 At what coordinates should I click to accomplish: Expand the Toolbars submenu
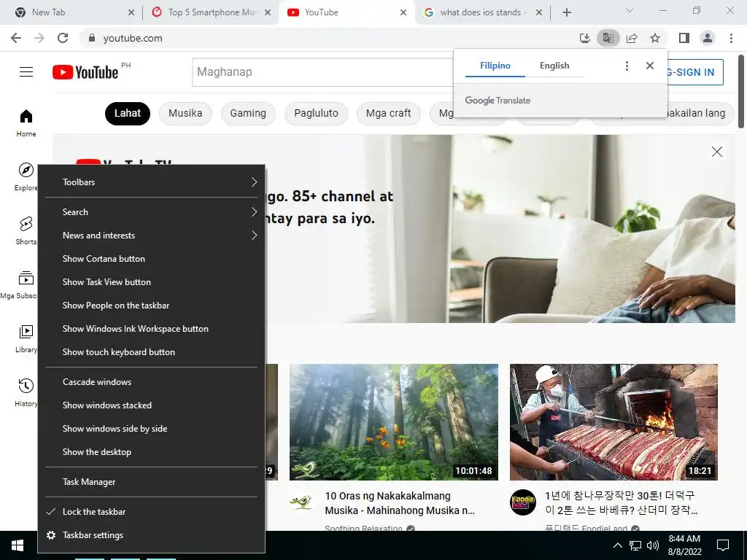152,182
